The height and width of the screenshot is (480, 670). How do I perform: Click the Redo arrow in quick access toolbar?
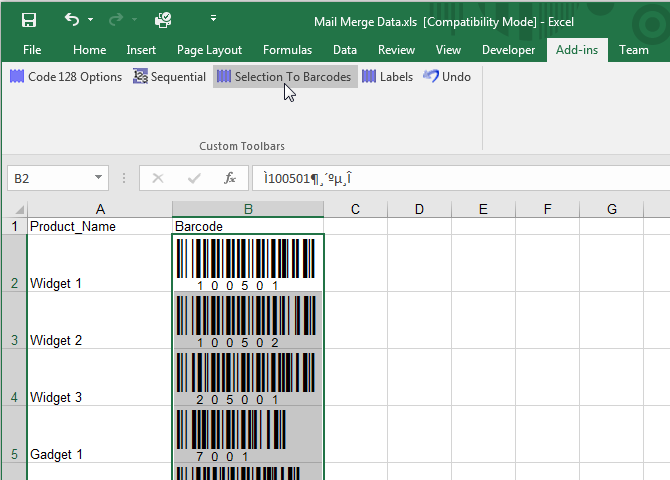[x=116, y=19]
